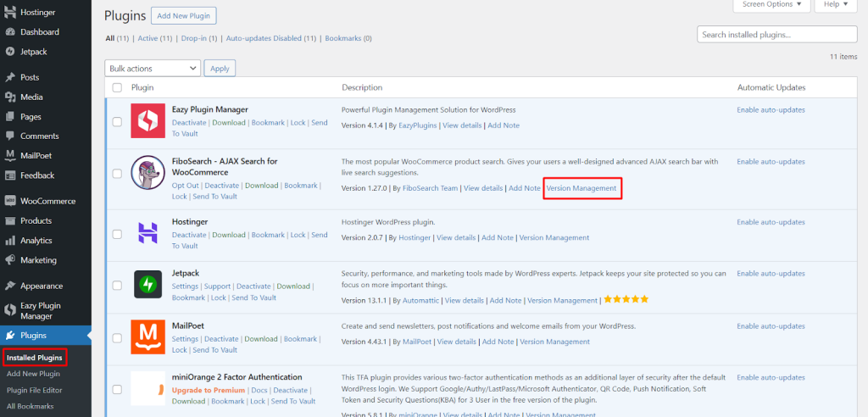The width and height of the screenshot is (868, 417).
Task: Enable auto-updates for Hostinger plugin
Action: 771,222
